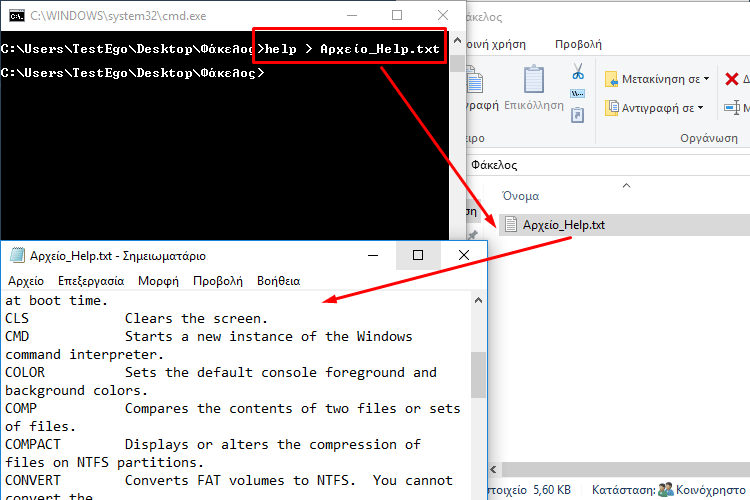750x500 pixels.
Task: Click the Notepad scroll up arrow
Action: tap(478, 300)
